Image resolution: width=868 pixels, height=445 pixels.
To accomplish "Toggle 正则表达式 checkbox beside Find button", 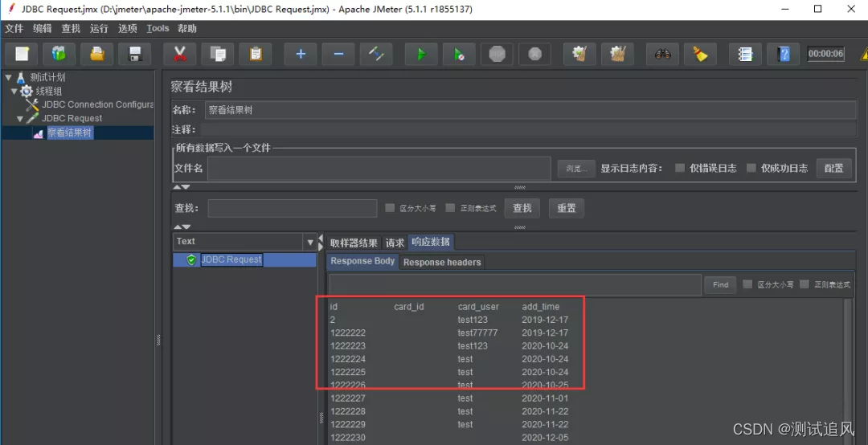I will coord(805,284).
